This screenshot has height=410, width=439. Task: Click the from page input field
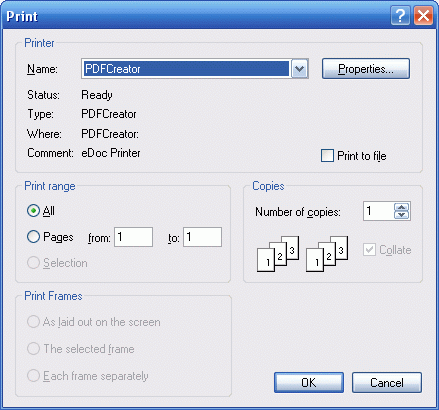(133, 237)
